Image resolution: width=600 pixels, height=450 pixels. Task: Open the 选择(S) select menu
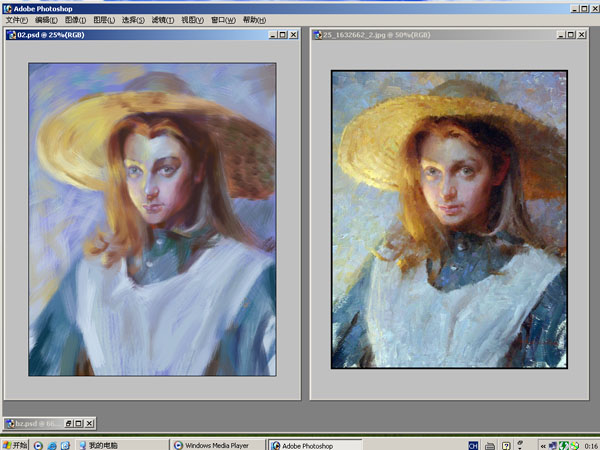133,20
